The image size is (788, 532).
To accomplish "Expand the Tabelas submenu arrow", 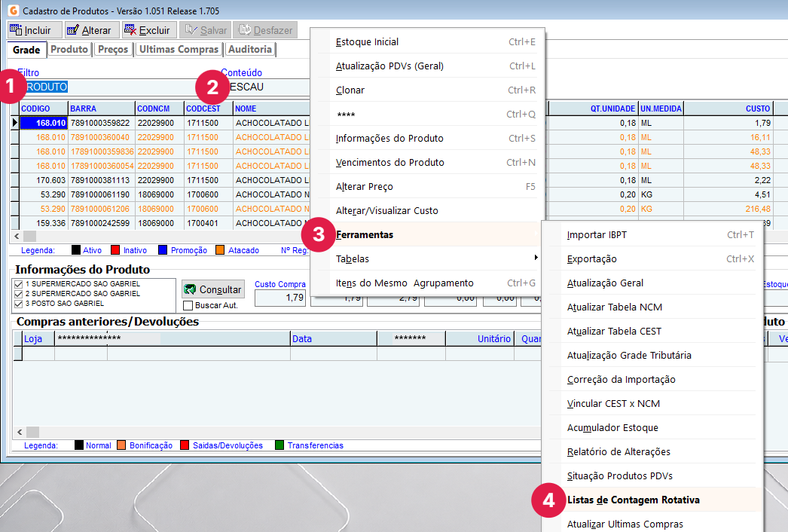I will tap(536, 258).
